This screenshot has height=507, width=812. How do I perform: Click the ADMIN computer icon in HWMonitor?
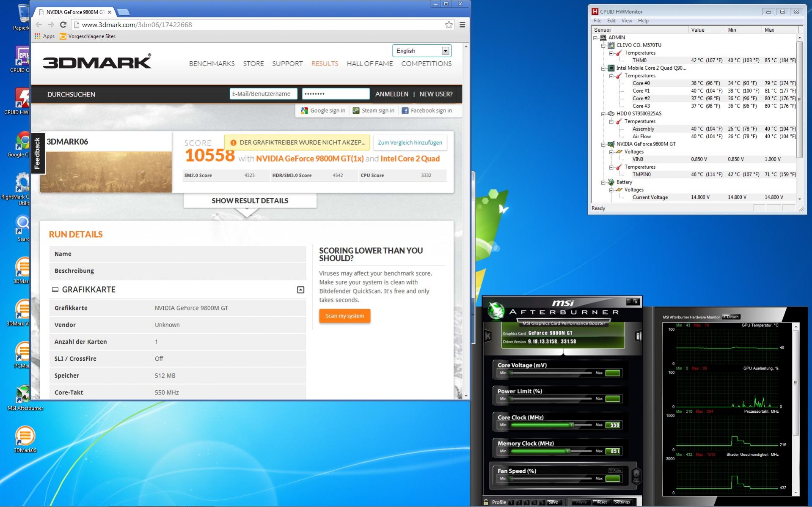(x=603, y=38)
